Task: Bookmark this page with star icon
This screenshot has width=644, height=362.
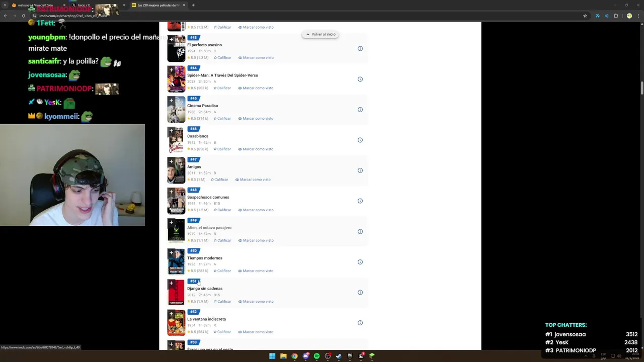Action: pyautogui.click(x=585, y=16)
